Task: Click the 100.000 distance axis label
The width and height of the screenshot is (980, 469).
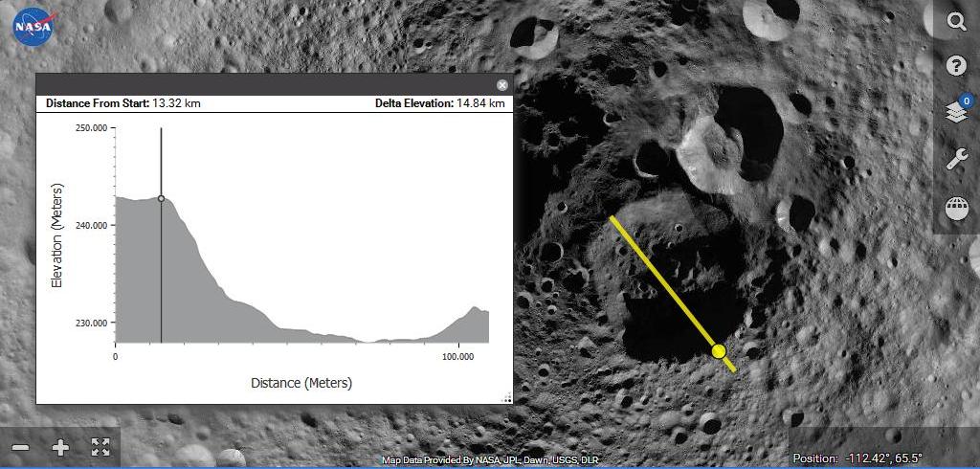Action: pos(458,356)
